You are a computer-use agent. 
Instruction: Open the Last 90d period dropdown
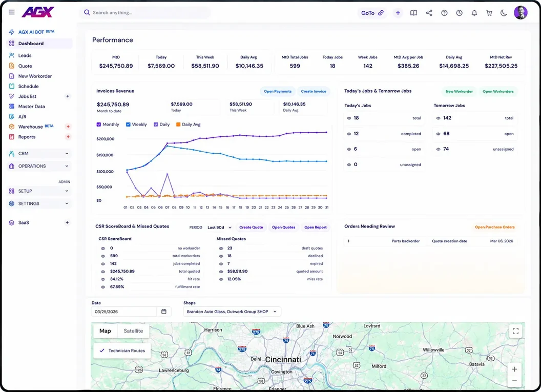219,228
